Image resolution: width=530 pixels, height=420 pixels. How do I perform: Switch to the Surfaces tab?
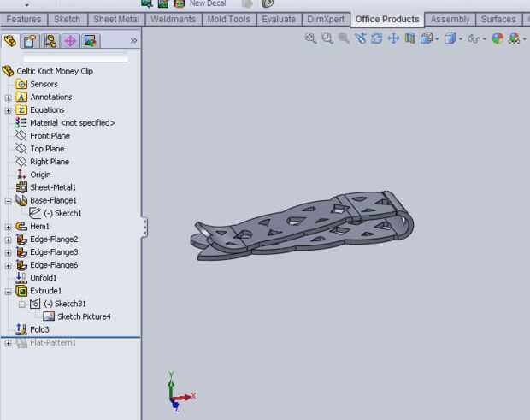coord(498,19)
